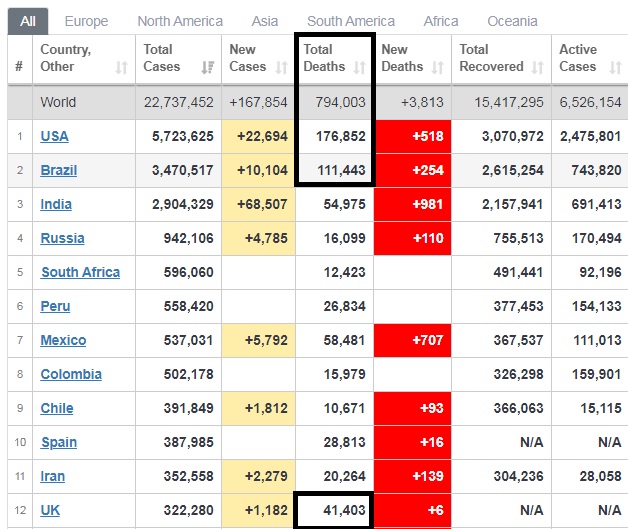Sort table by Total Recovered arrows
This screenshot has width=628, height=529.
[x=537, y=68]
